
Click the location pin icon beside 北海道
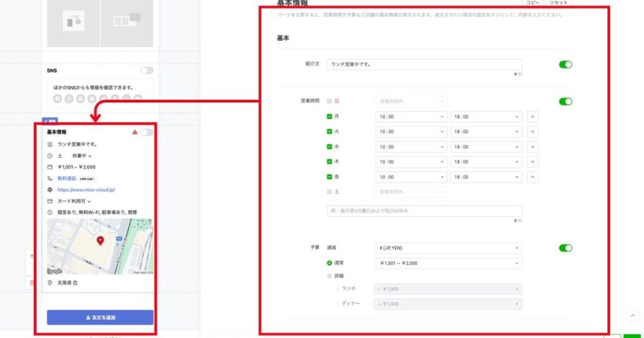(x=50, y=283)
